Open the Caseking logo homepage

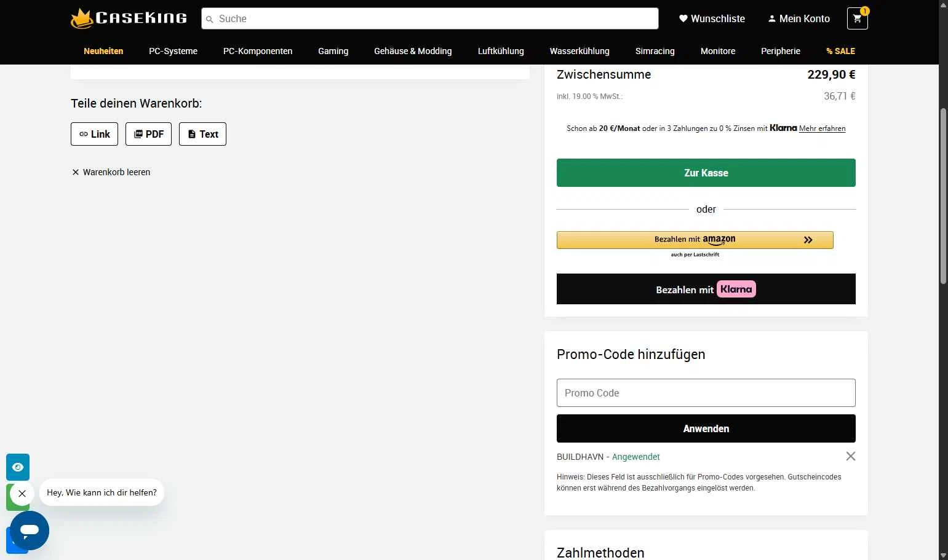click(x=129, y=18)
